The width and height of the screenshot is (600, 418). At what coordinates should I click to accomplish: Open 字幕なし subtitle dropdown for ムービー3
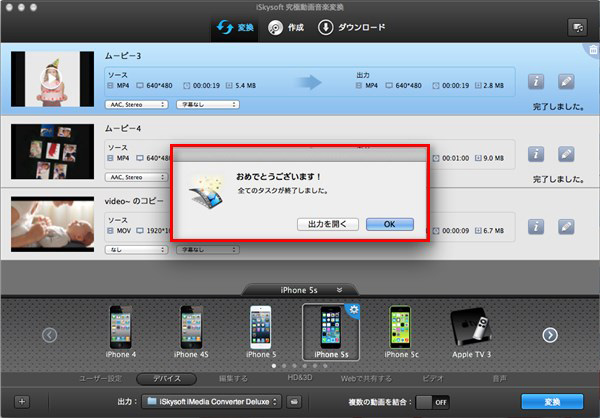tap(208, 104)
